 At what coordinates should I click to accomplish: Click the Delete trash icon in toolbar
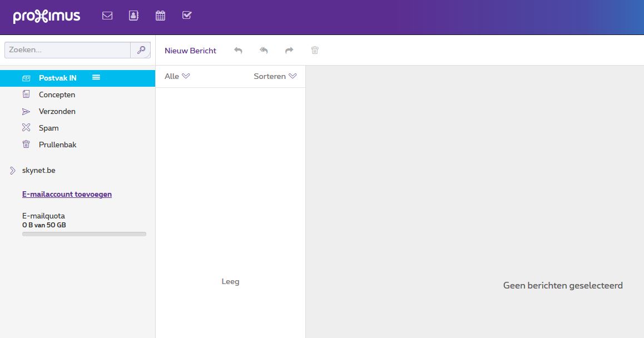(x=315, y=51)
